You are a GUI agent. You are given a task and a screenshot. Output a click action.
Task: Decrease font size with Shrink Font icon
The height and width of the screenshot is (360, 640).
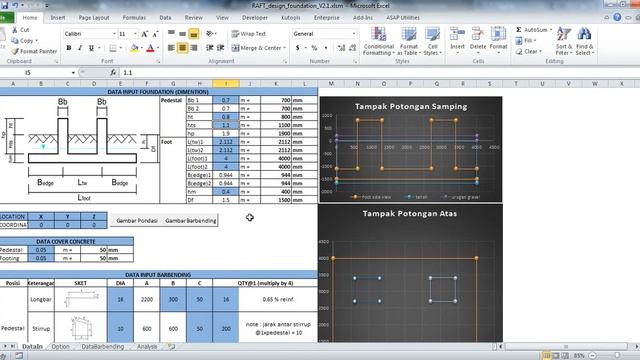pos(155,34)
